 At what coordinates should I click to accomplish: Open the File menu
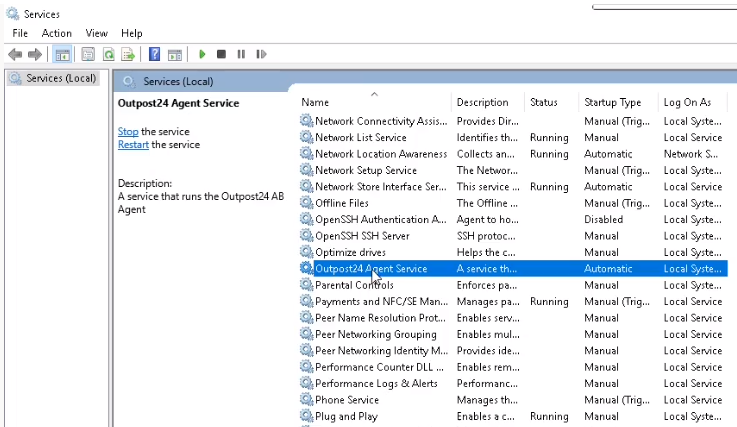click(x=20, y=33)
